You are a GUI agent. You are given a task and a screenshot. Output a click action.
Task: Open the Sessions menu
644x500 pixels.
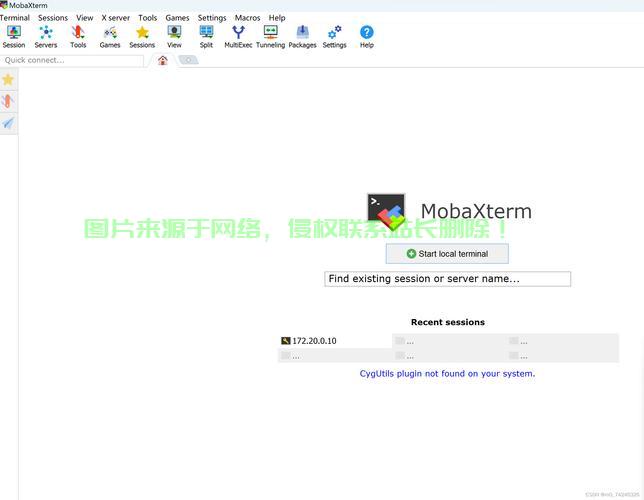pos(53,18)
